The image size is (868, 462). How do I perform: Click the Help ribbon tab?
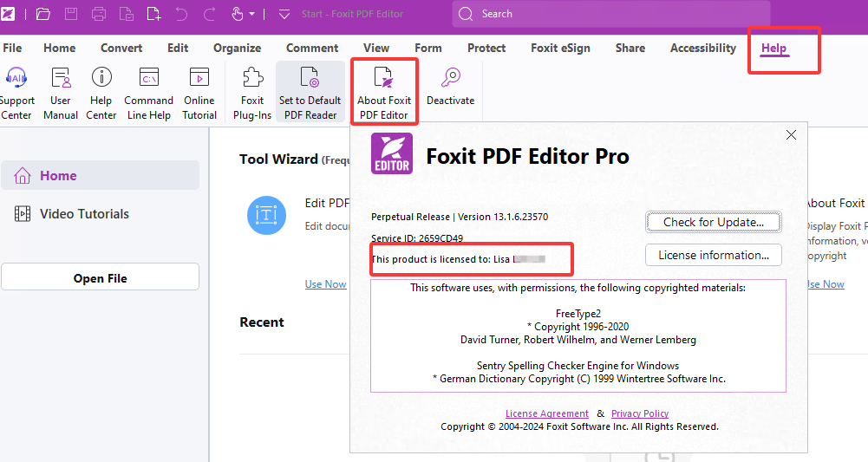(773, 49)
